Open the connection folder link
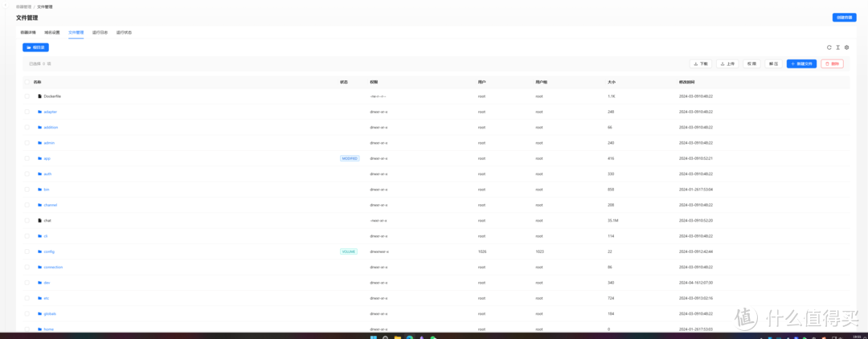This screenshot has height=339, width=868. point(53,267)
